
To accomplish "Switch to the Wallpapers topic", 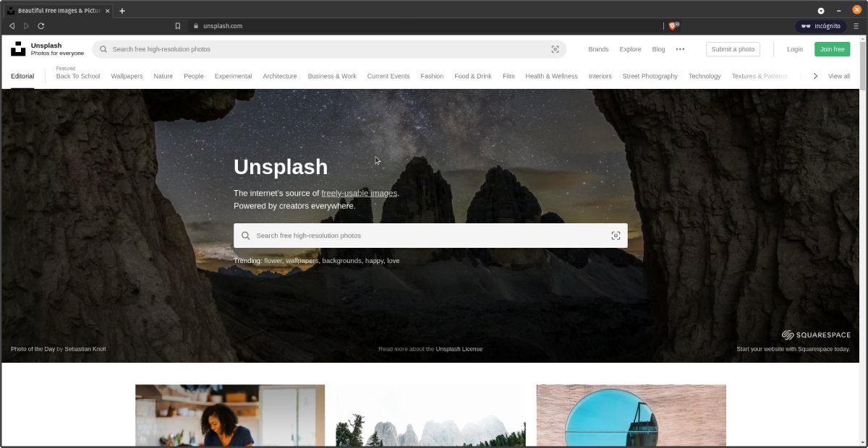I will [x=127, y=76].
